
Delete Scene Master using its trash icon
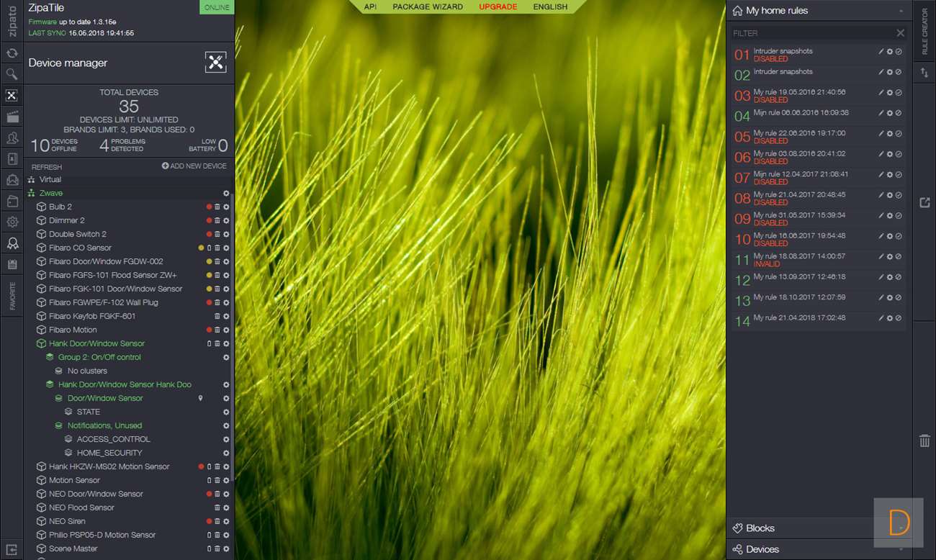pos(217,549)
